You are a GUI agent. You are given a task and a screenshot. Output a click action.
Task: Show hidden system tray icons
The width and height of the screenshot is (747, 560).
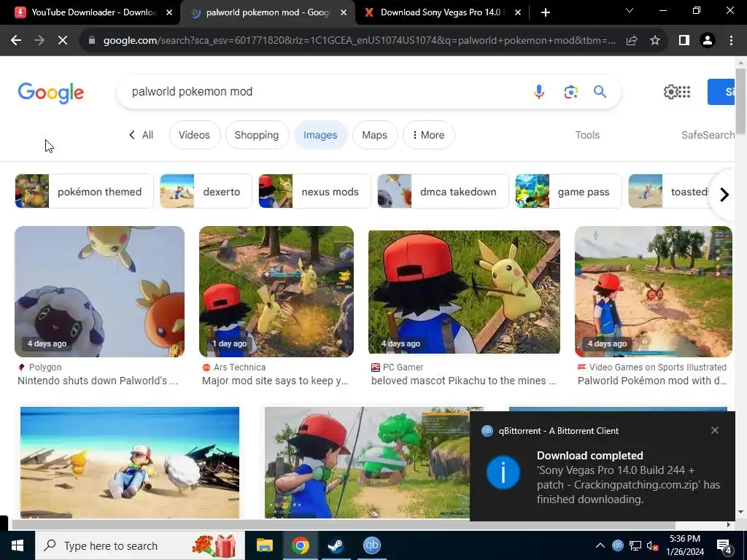pos(600,545)
